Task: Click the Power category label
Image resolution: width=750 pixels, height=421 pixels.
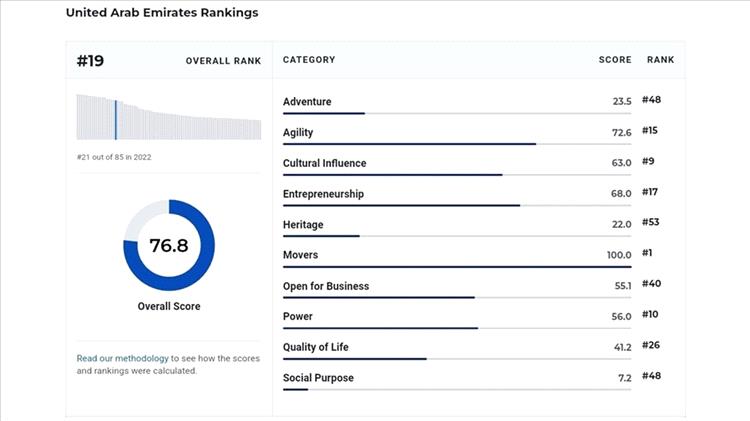Action: pos(298,317)
